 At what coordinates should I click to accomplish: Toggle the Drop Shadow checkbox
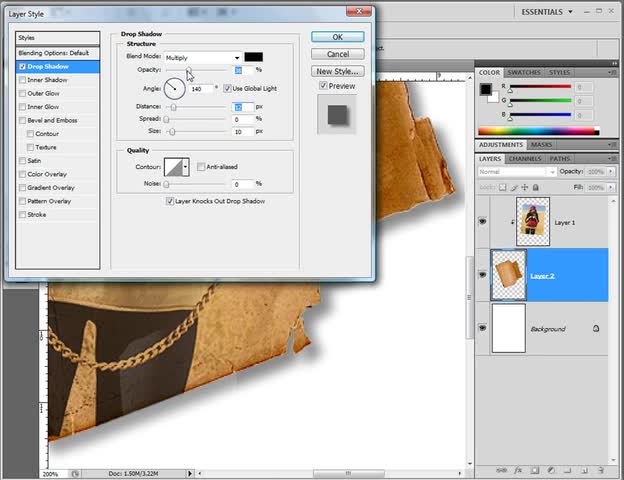[22, 66]
